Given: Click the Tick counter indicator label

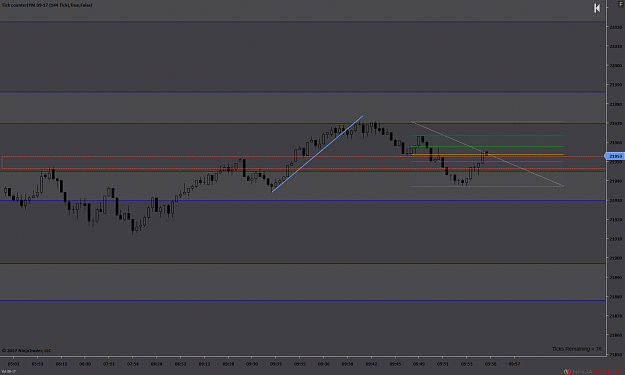Looking at the screenshot, I should point(47,5).
